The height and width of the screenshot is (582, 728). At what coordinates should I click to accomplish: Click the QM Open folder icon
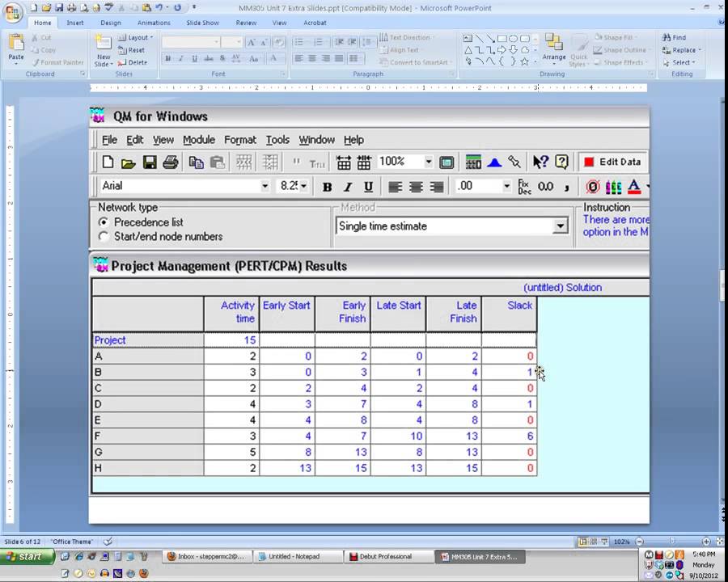[128, 162]
